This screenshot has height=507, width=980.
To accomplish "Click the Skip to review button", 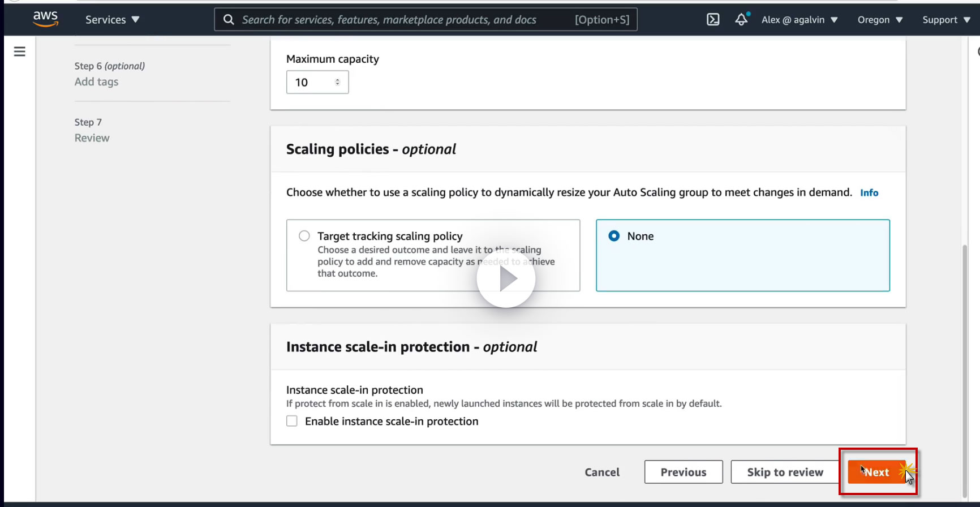I will pos(785,472).
